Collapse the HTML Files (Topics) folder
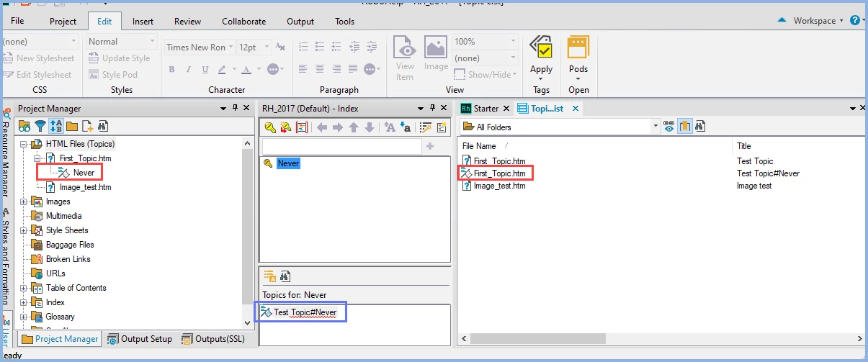Viewport: 868px width, 362px height. [24, 144]
